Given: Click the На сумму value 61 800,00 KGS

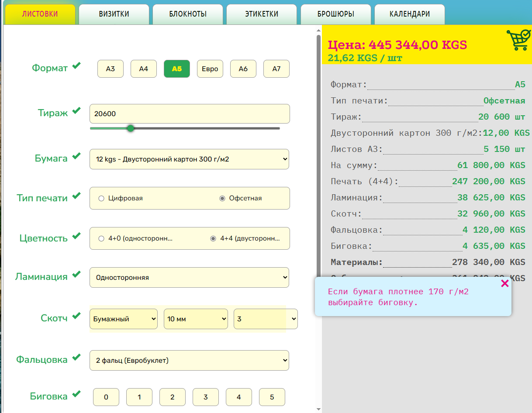Looking at the screenshot, I should point(491,165).
